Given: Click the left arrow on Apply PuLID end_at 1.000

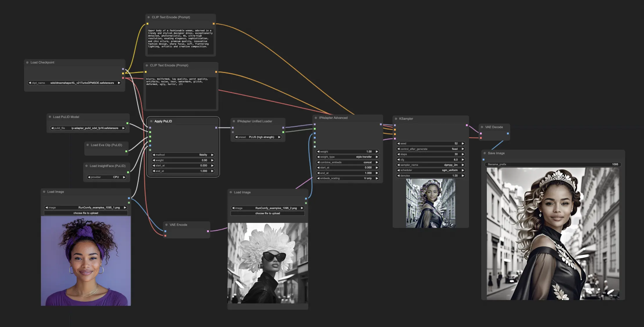Looking at the screenshot, I should (x=154, y=171).
